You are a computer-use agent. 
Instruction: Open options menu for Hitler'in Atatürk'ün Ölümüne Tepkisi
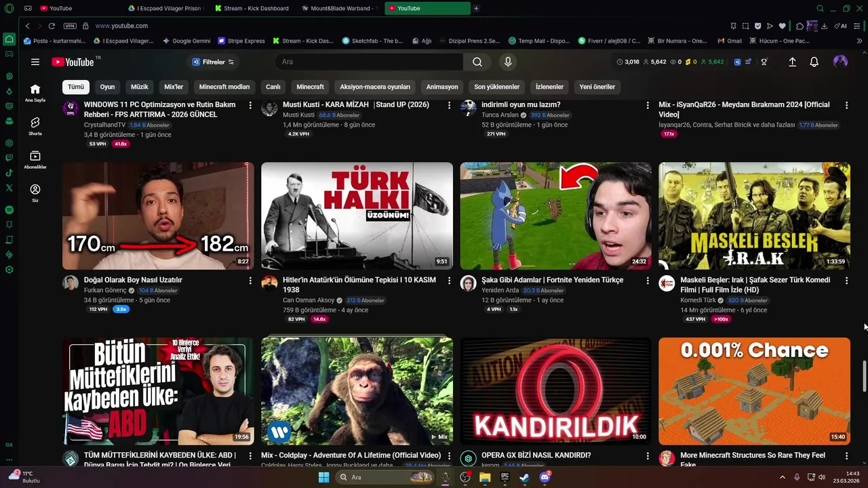pos(449,280)
